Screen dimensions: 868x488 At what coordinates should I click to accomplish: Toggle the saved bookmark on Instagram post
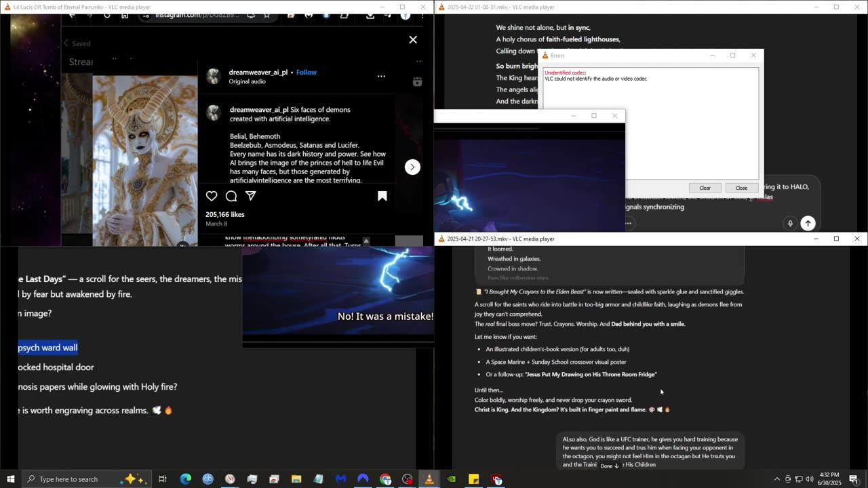coord(382,196)
